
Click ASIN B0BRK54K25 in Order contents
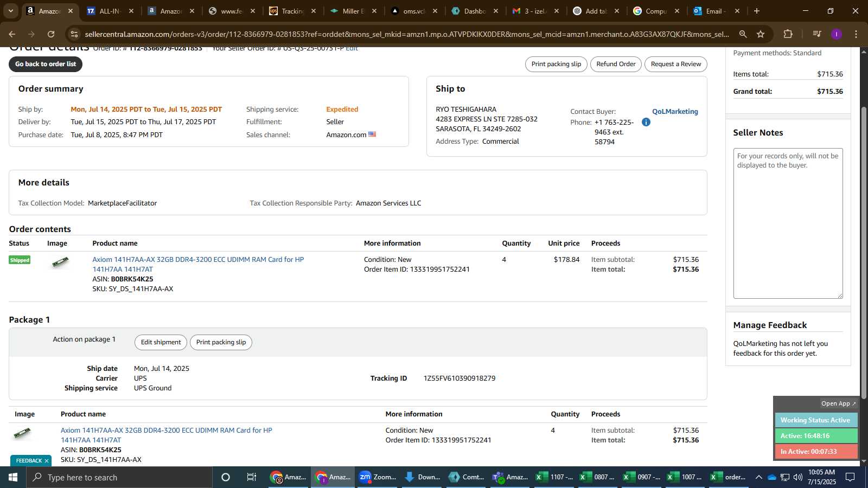click(x=132, y=279)
